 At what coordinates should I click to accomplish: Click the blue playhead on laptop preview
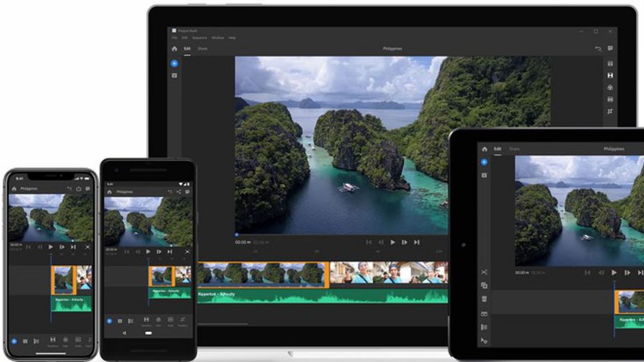coord(236,235)
